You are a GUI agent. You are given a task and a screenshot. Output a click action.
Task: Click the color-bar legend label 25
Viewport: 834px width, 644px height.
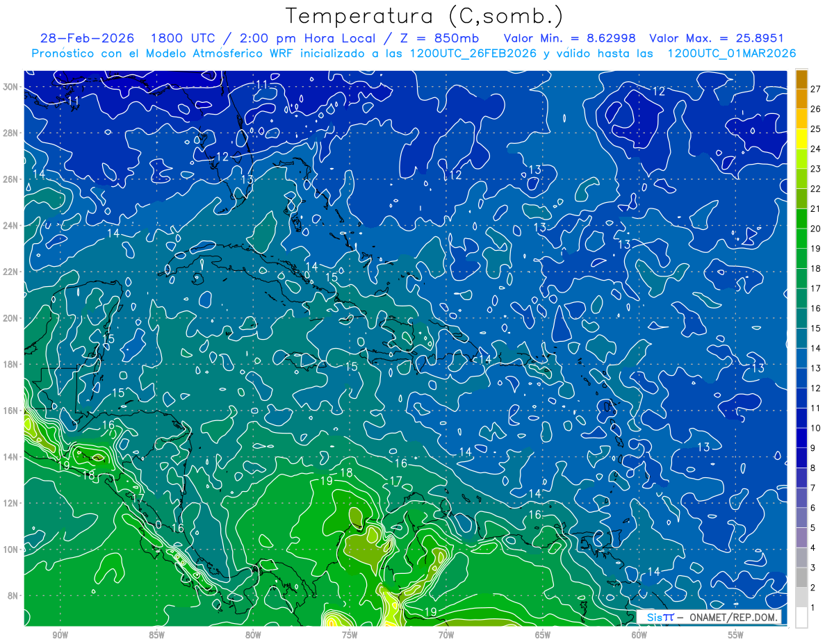(x=816, y=129)
